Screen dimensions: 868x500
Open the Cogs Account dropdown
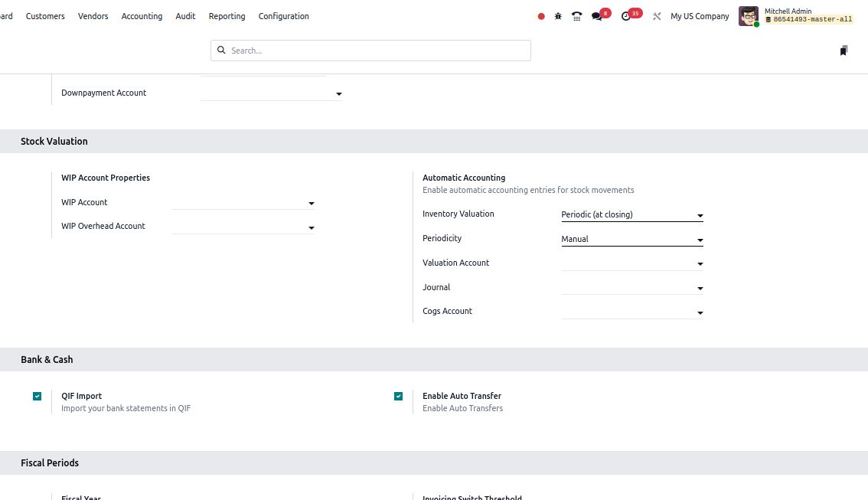click(x=632, y=312)
